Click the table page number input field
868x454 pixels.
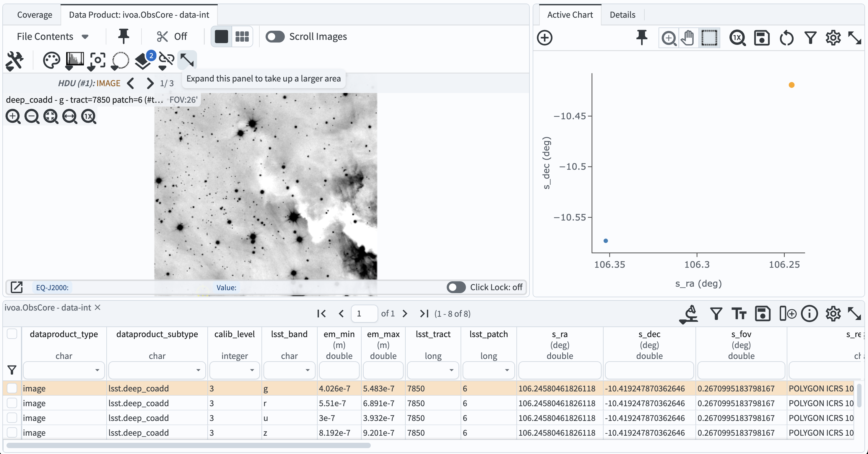click(364, 313)
